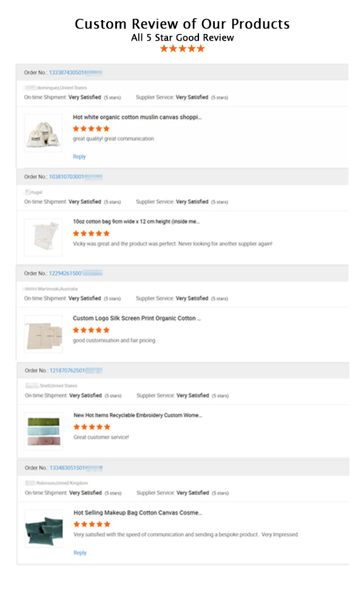This screenshot has height=589, width=364.
Task: Open Hot white organic cotton muslin product title
Action: (x=137, y=117)
